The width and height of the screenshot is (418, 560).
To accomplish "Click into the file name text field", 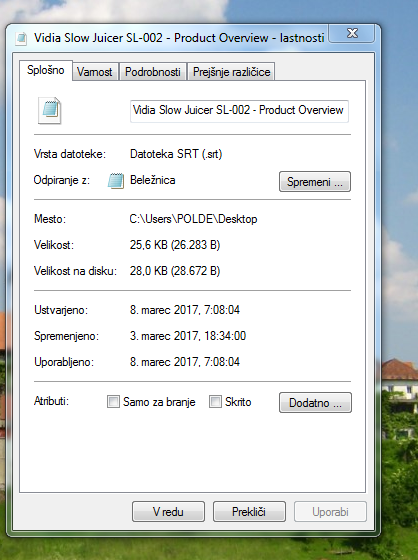I will pyautogui.click(x=239, y=111).
